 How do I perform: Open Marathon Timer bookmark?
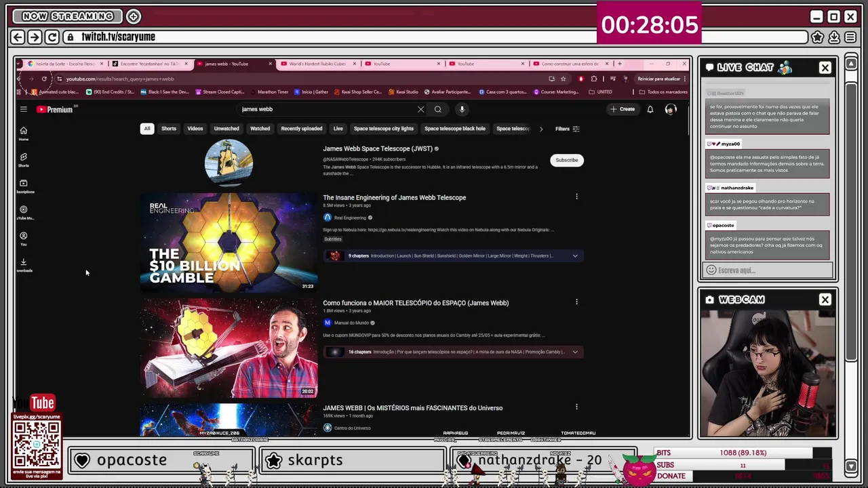(x=269, y=92)
